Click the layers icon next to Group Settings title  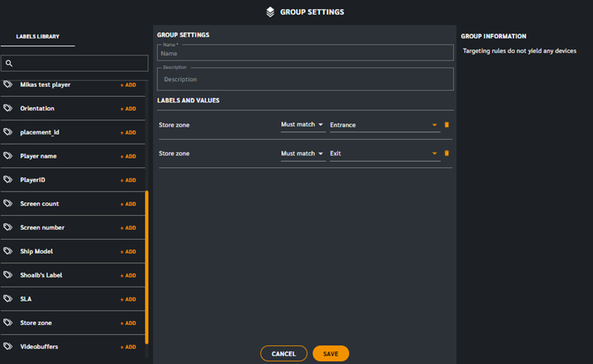270,12
